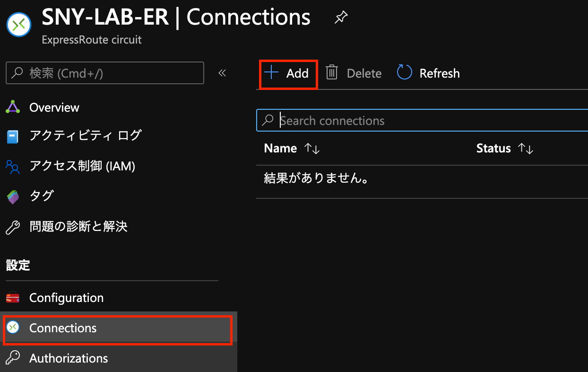This screenshot has height=372, width=588.
Task: Select the Overview triangle icon
Action: pos(13,107)
